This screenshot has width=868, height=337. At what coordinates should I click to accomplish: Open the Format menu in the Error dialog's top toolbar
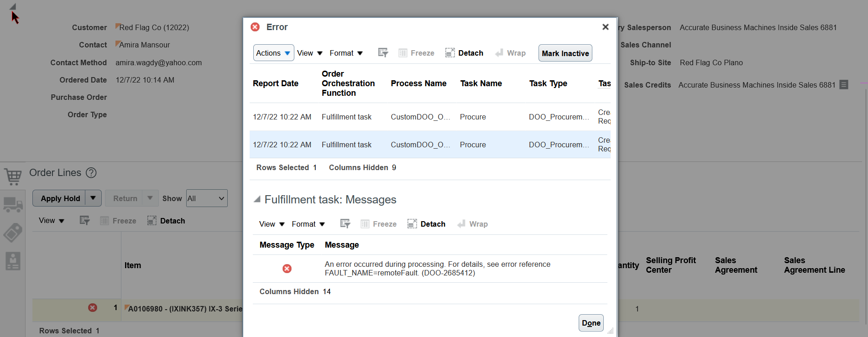click(346, 53)
